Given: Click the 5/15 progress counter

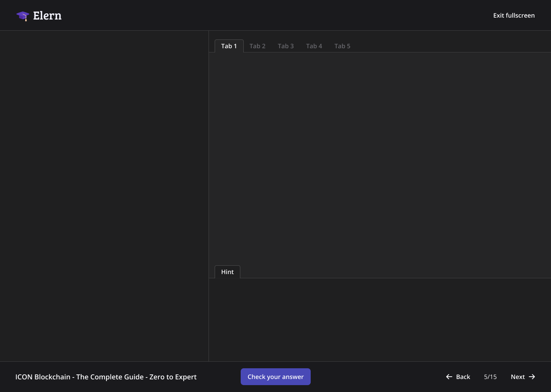Looking at the screenshot, I should (x=490, y=377).
